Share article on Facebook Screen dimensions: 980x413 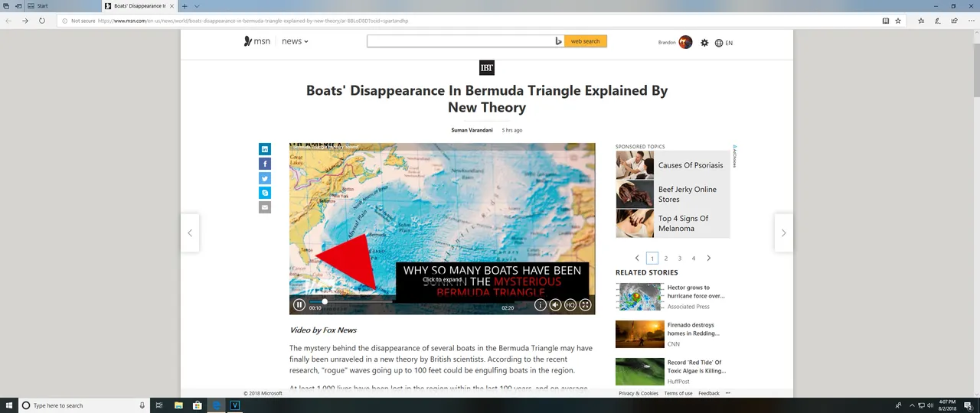265,164
